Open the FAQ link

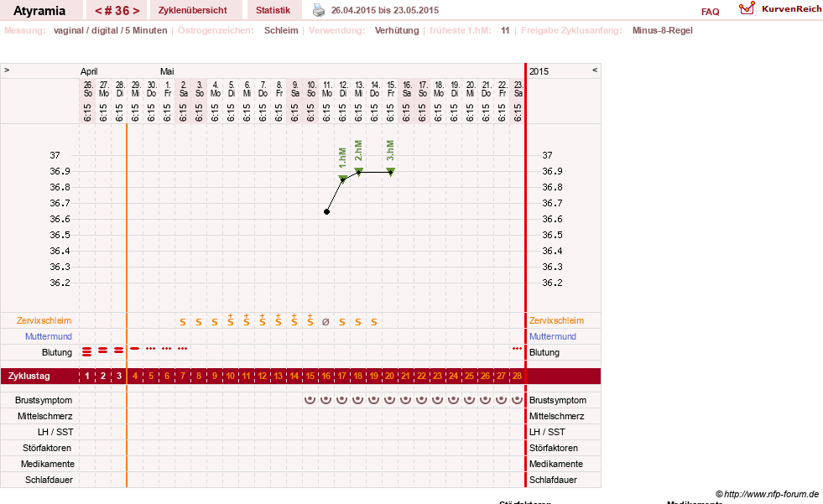tap(710, 12)
